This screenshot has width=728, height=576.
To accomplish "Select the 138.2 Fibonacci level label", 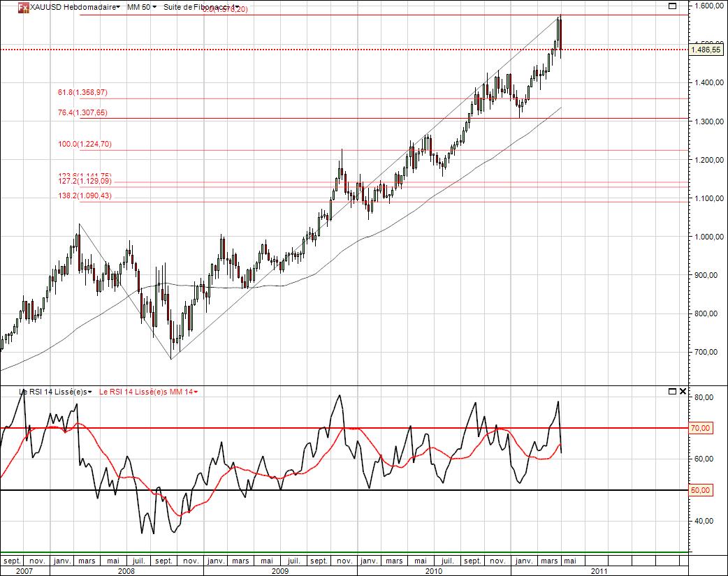I will click(85, 196).
